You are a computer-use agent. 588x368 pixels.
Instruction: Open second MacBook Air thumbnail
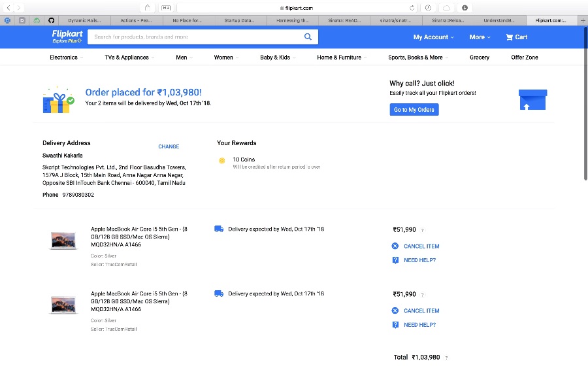63,305
